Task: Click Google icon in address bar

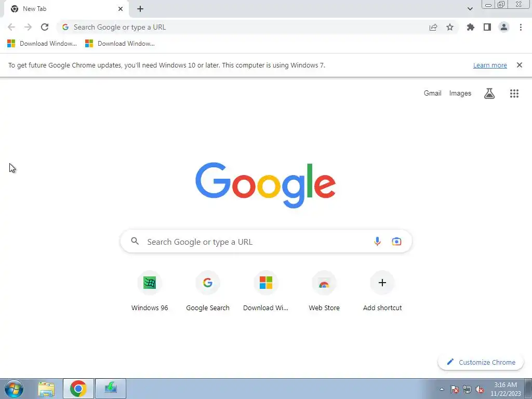Action: (65, 27)
